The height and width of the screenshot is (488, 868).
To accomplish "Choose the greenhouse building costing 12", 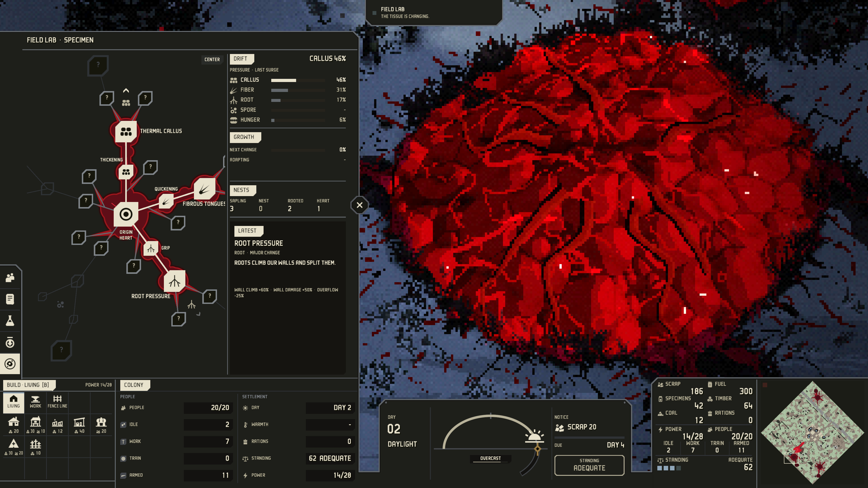I will click(57, 425).
